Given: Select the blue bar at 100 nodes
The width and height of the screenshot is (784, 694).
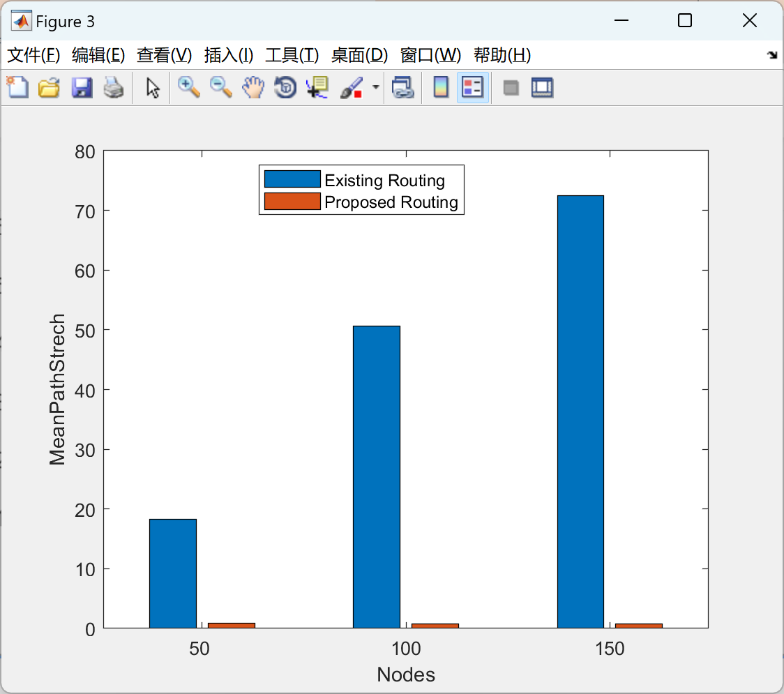Looking at the screenshot, I should pyautogui.click(x=377, y=477).
